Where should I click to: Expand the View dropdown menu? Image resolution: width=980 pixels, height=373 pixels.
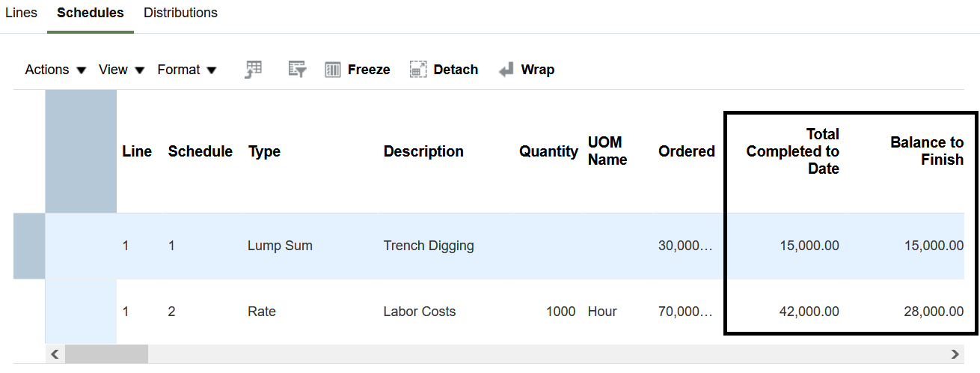click(121, 70)
